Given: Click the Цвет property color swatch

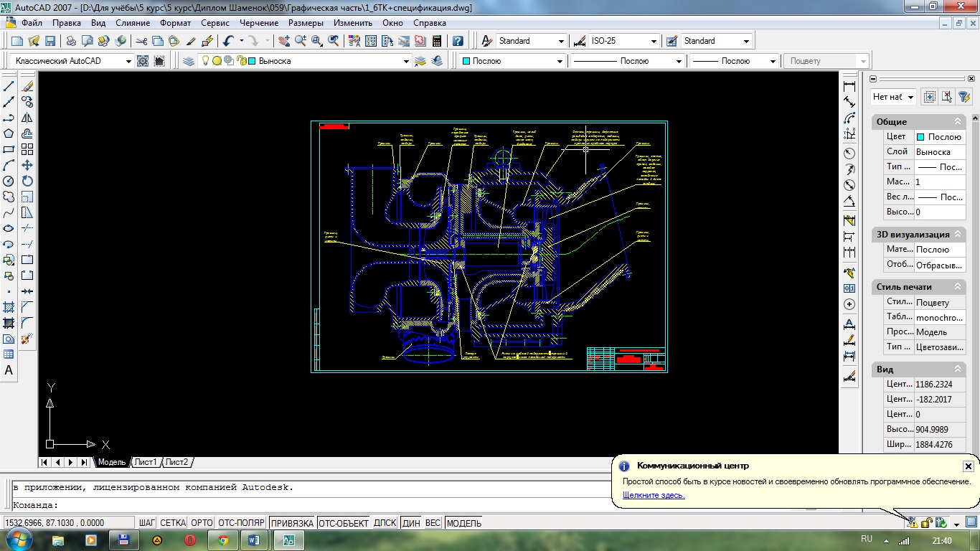Looking at the screenshot, I should [x=920, y=137].
